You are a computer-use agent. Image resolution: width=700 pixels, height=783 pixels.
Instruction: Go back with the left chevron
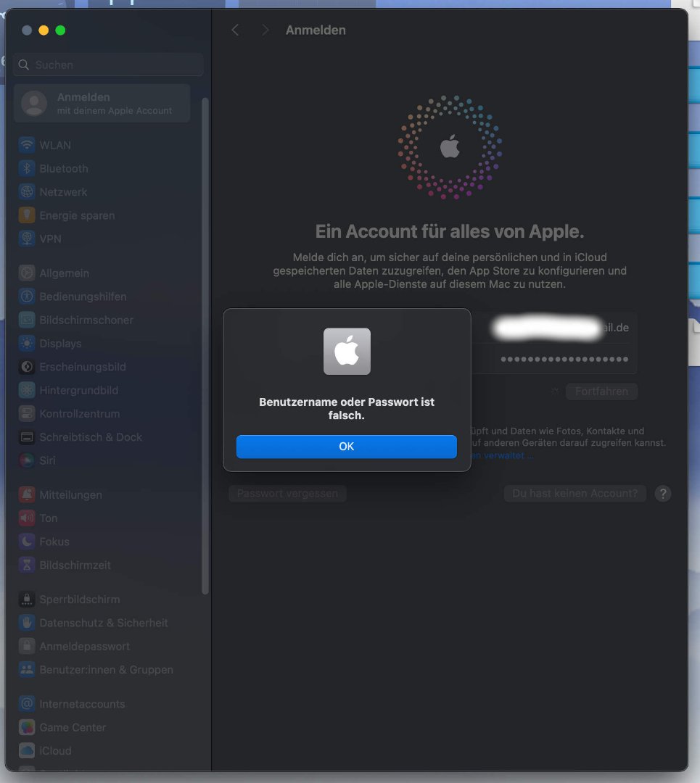(235, 30)
